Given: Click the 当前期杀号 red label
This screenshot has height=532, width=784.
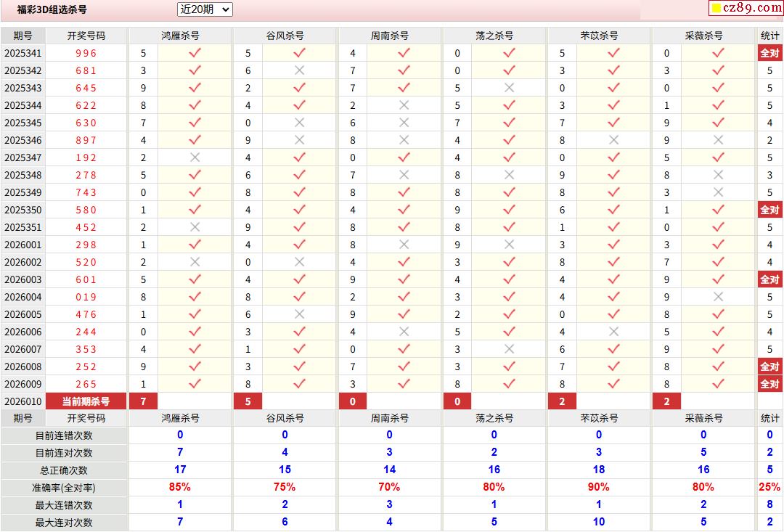Looking at the screenshot, I should (86, 401).
